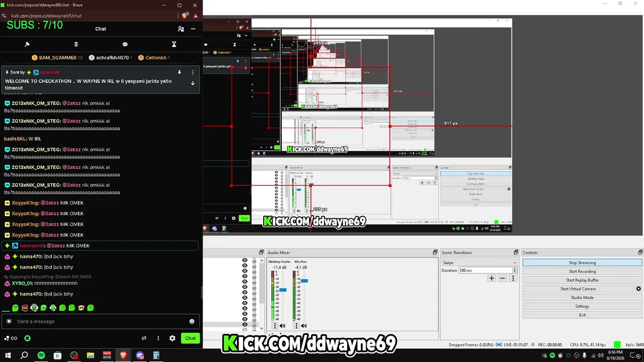The height and width of the screenshot is (362, 644).
Task: Toggle the lock of the topmost source row
Action: point(255,260)
